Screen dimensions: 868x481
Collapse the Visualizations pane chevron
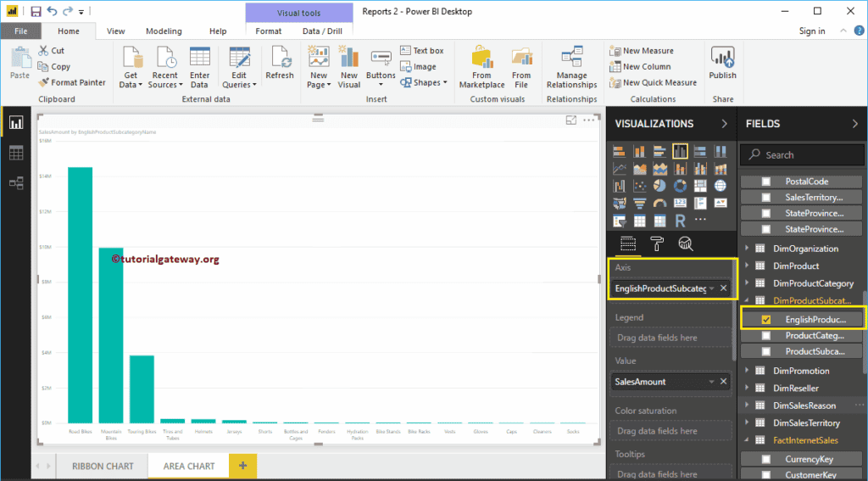(724, 124)
